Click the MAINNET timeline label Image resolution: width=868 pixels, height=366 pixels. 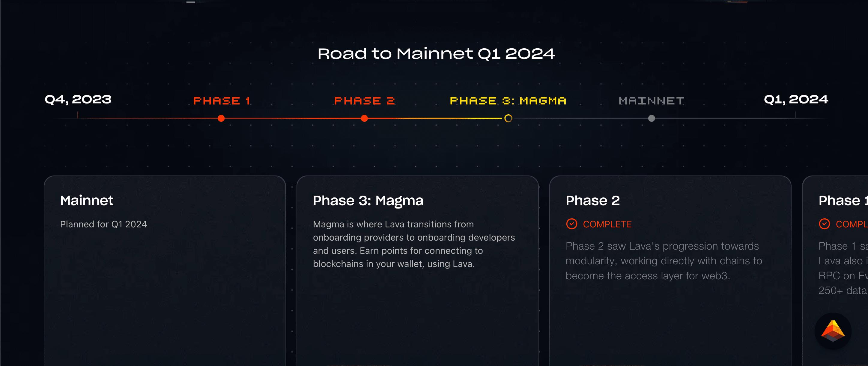tap(651, 100)
